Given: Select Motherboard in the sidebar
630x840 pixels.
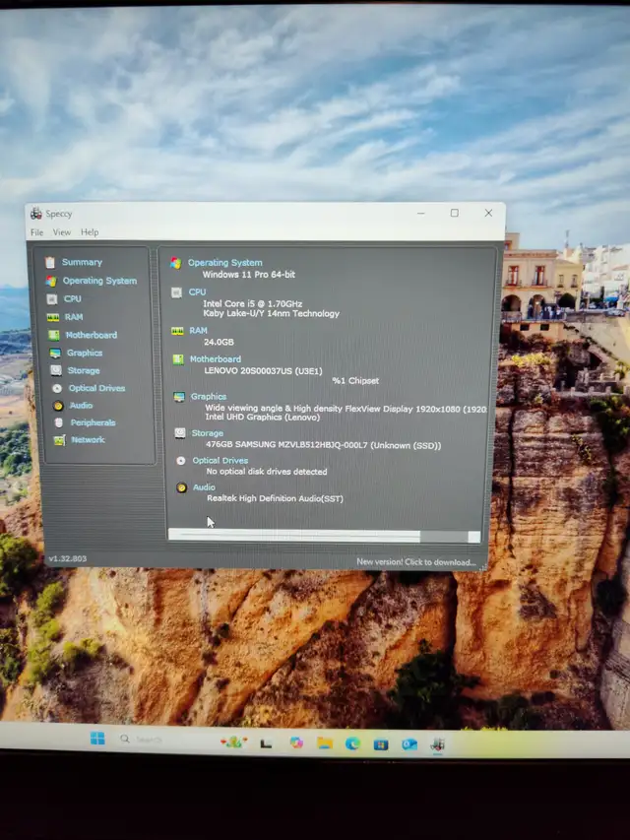Looking at the screenshot, I should 92,335.
